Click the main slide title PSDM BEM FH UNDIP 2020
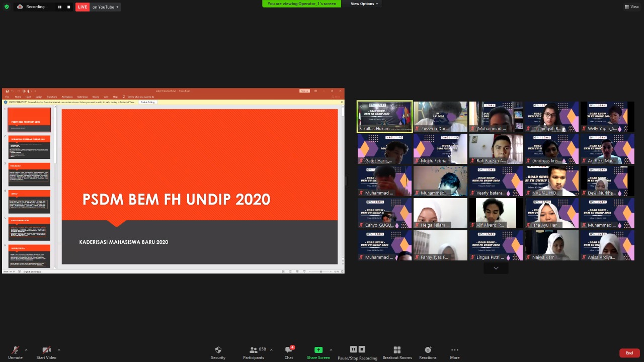This screenshot has height=362, width=644. point(176,199)
